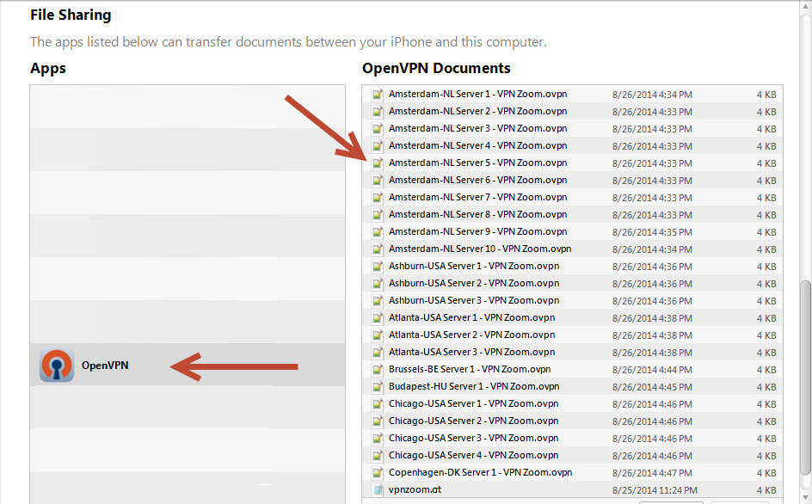Screen dimensions: 812x504
Task: Select Amsterdam-NL Server 1 - VPN Zoom.ovpn
Action: point(477,94)
